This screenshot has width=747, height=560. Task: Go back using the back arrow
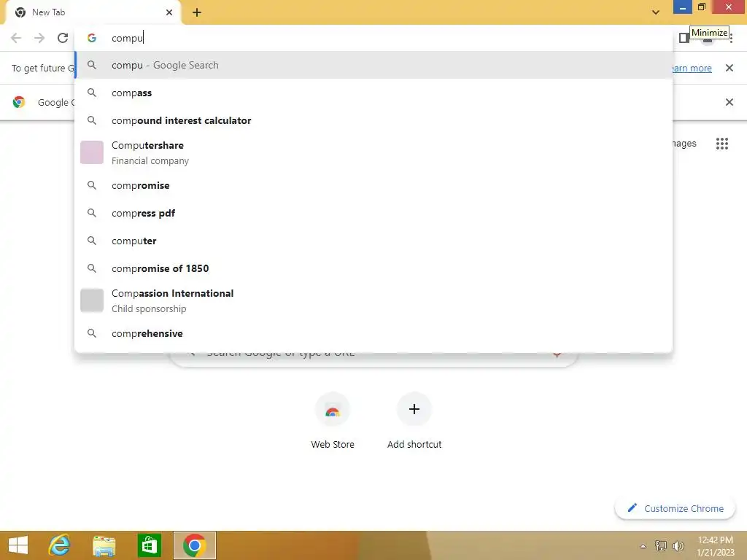(x=16, y=38)
